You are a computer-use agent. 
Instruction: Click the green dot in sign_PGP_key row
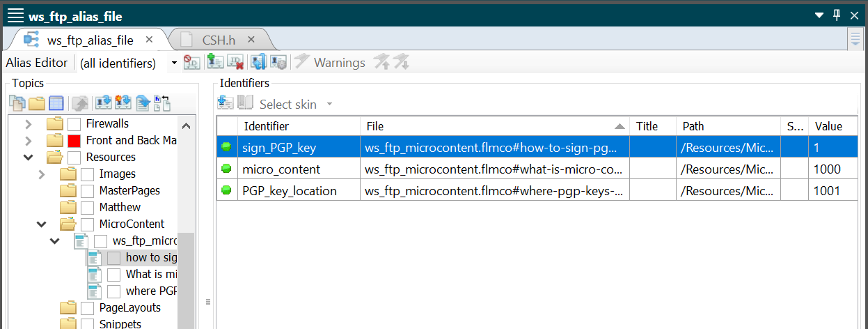tap(226, 147)
